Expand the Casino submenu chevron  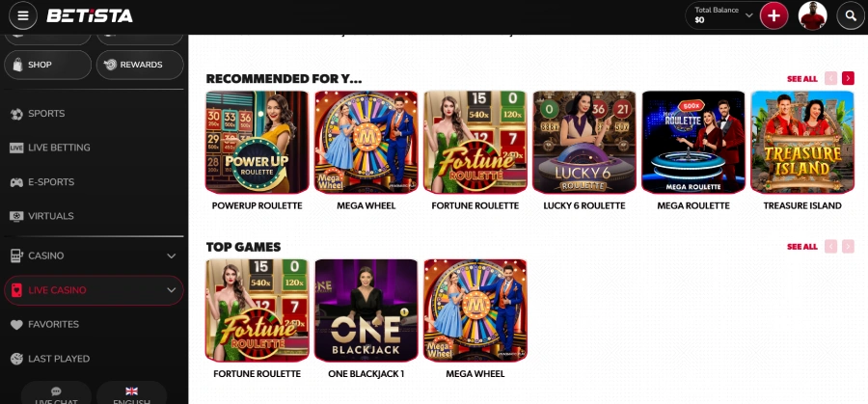click(x=172, y=256)
